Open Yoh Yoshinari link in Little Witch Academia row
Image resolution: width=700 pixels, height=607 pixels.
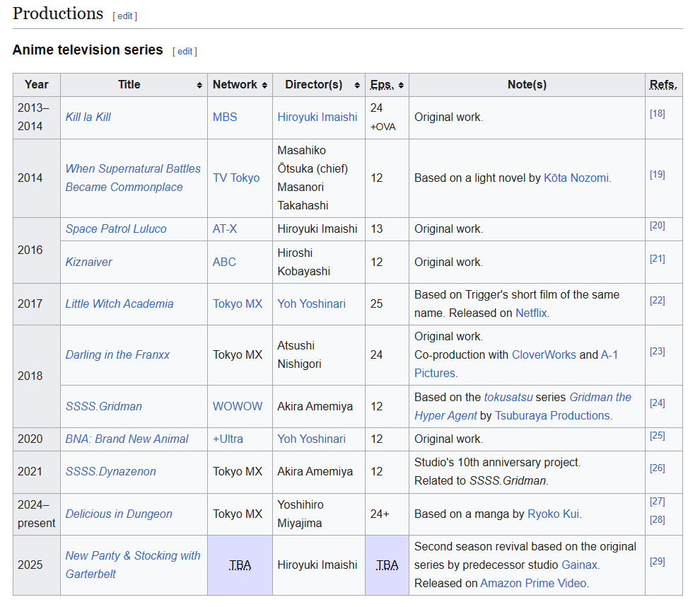pyautogui.click(x=311, y=303)
